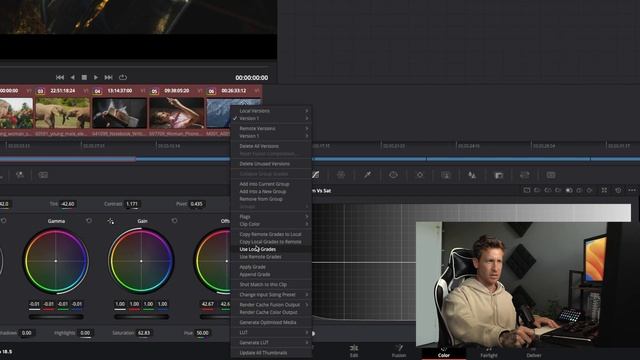Jump to last frame in transport controls
640x360 pixels.
pos(108,77)
